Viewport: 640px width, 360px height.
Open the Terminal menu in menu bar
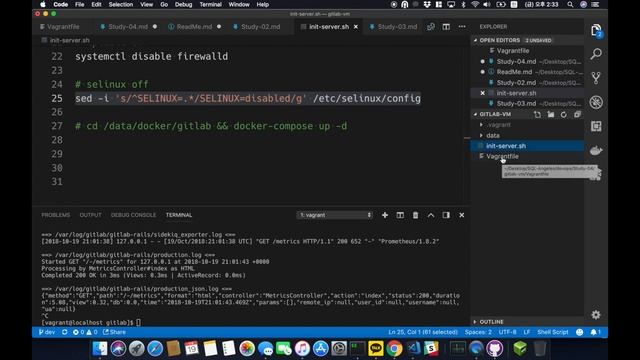pyautogui.click(x=211, y=4)
